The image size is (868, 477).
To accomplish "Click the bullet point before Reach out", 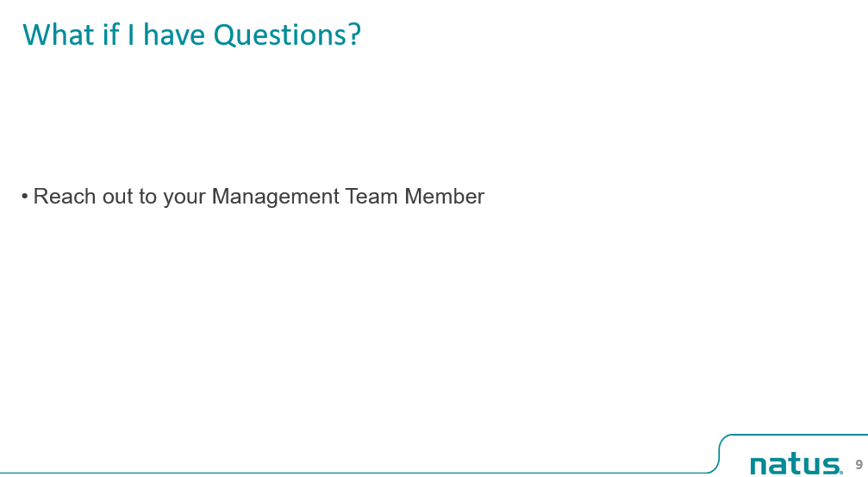I will point(25,196).
